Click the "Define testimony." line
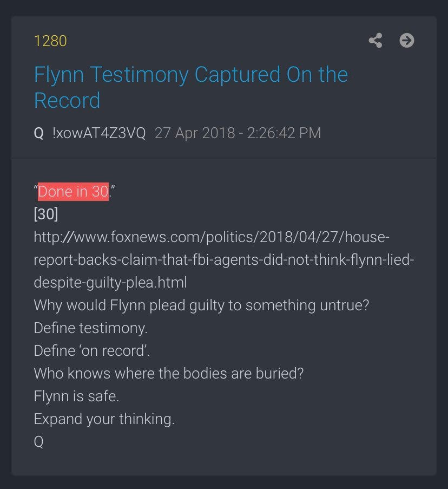This screenshot has width=448, height=489. (91, 328)
